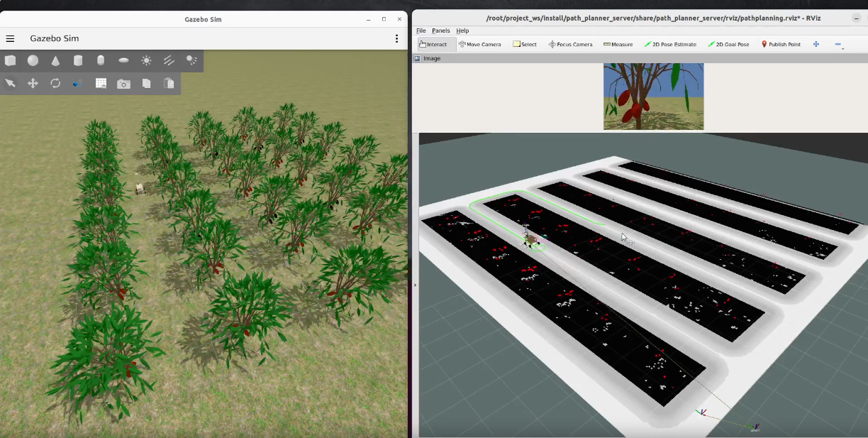This screenshot has height=438, width=868.
Task: Toggle the Interact tool in RViz
Action: point(433,44)
